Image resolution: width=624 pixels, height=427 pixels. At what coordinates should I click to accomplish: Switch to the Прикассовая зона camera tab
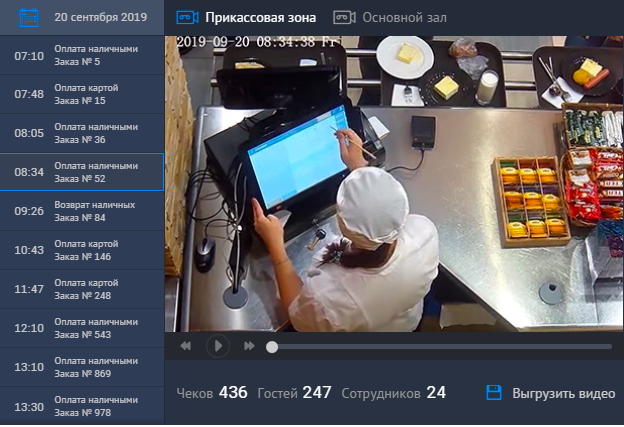pyautogui.click(x=260, y=17)
